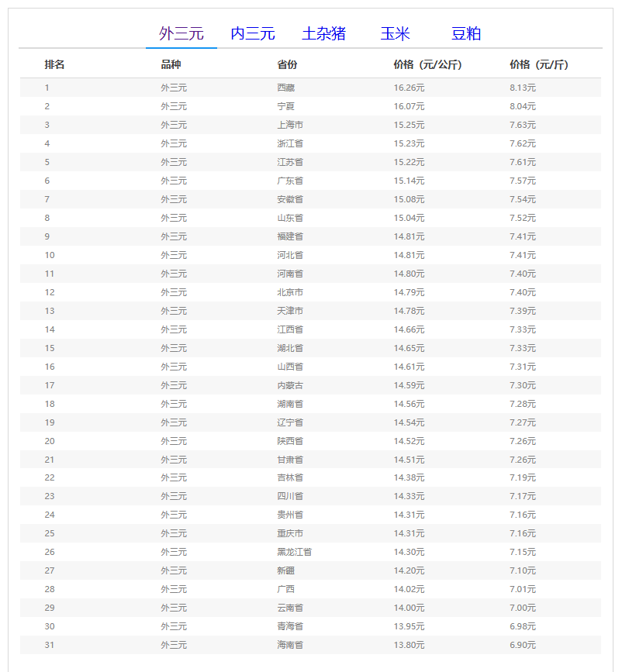Click the 吉林省 cell

(290, 478)
